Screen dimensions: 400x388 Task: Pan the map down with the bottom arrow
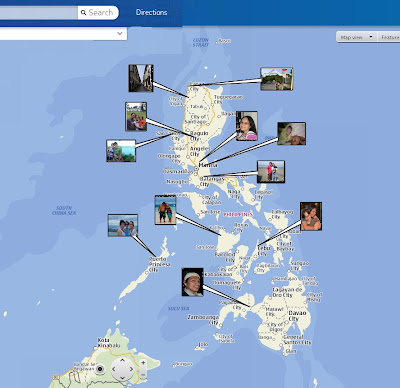pos(122,378)
